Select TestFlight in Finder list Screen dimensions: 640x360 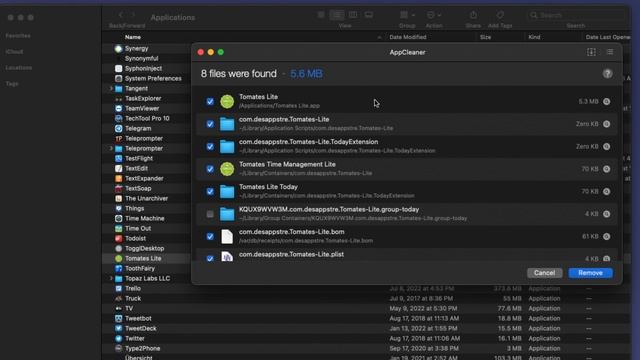coord(139,158)
